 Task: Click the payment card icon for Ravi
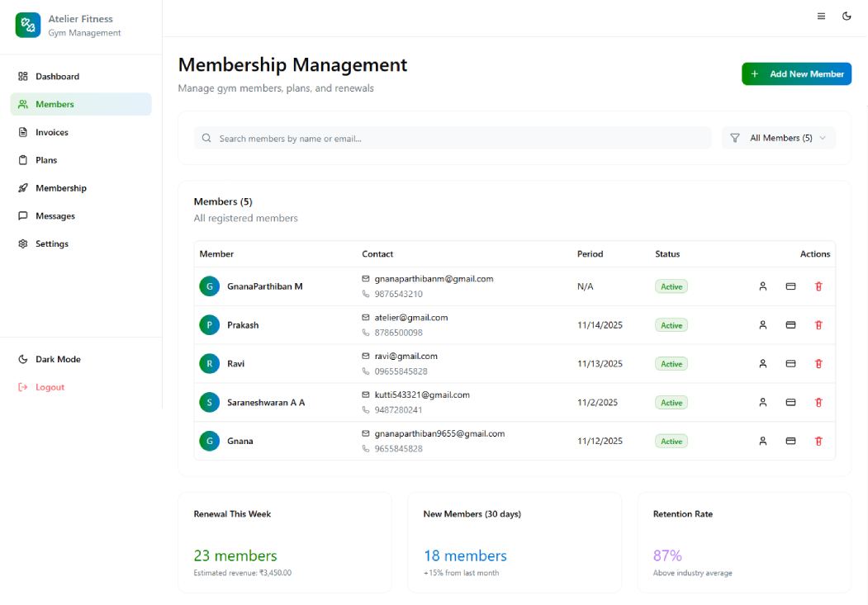790,364
